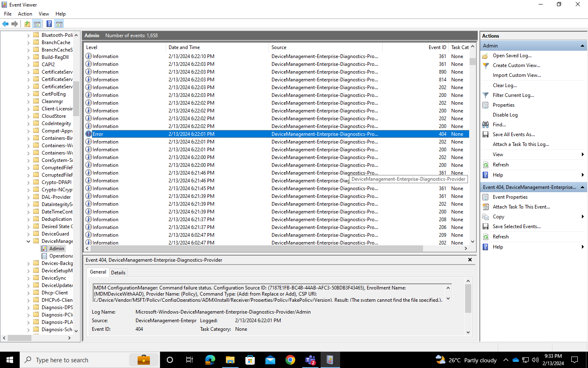Click the Save All Events As disk icon
Image resolution: width=588 pixels, height=368 pixels.
pos(486,134)
